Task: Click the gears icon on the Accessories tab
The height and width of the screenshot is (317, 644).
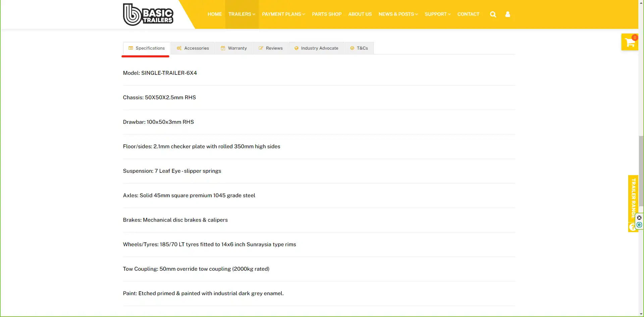Action: click(179, 48)
